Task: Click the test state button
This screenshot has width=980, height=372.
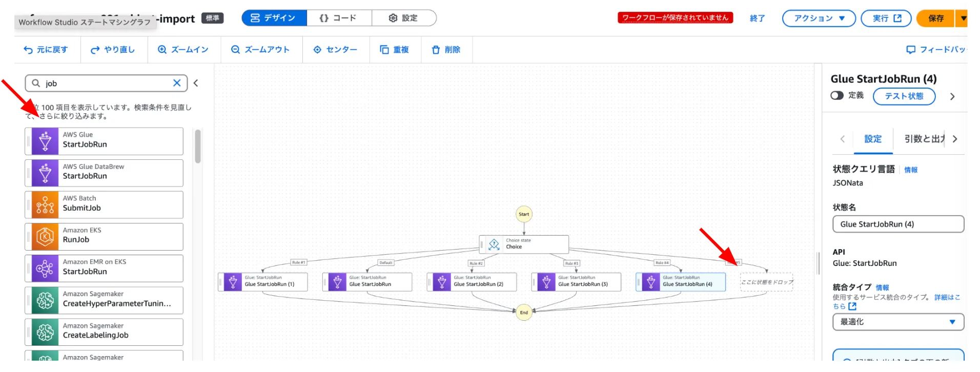Action: coord(904,96)
